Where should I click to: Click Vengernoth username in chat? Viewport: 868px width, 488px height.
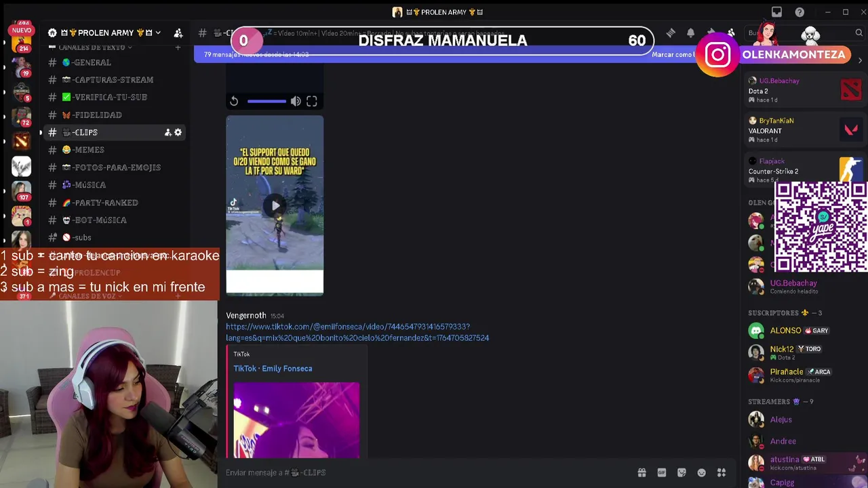pyautogui.click(x=245, y=315)
